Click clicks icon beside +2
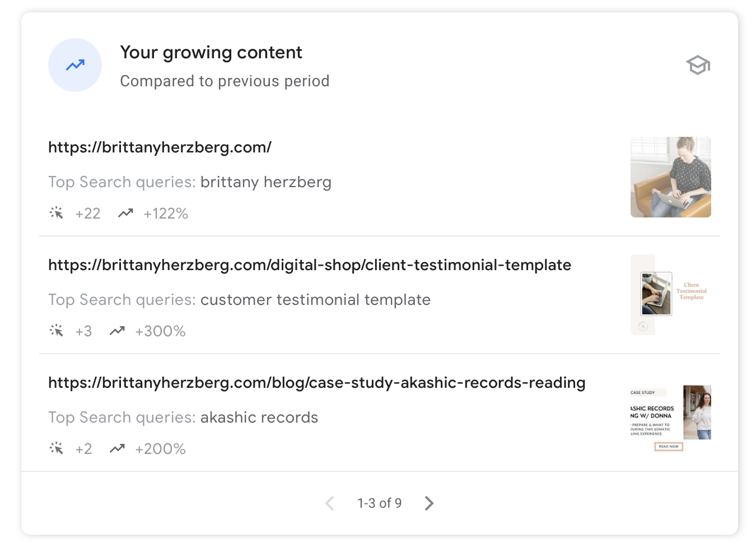Screen dimensions: 756x547 (x=57, y=449)
